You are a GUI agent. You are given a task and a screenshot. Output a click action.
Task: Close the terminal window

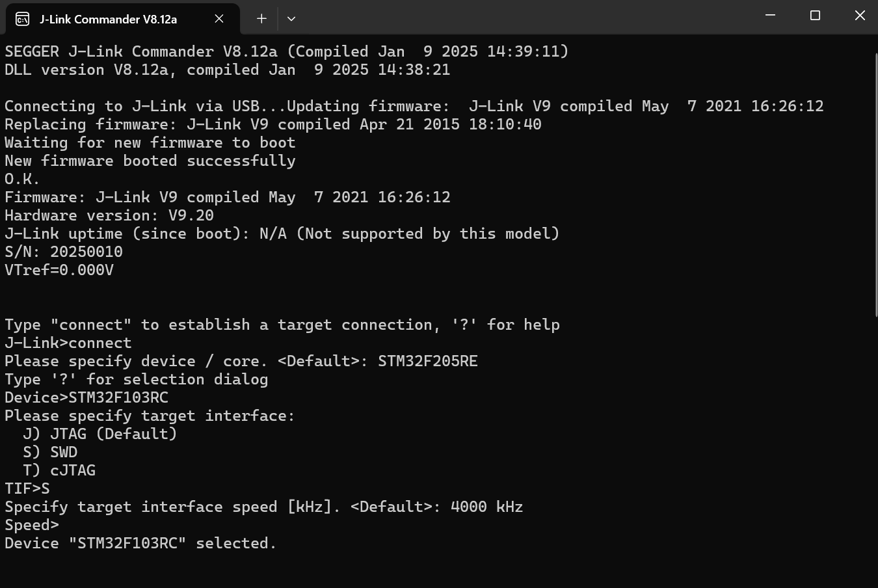point(860,16)
